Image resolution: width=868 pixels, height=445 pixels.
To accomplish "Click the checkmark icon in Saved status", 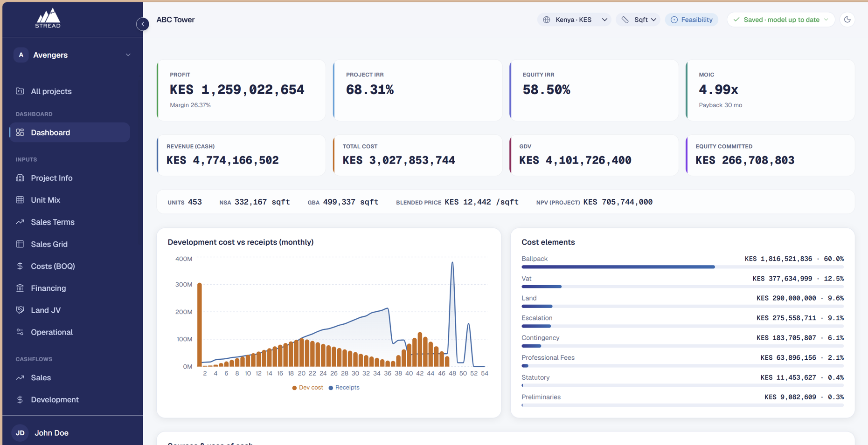I will pos(736,20).
